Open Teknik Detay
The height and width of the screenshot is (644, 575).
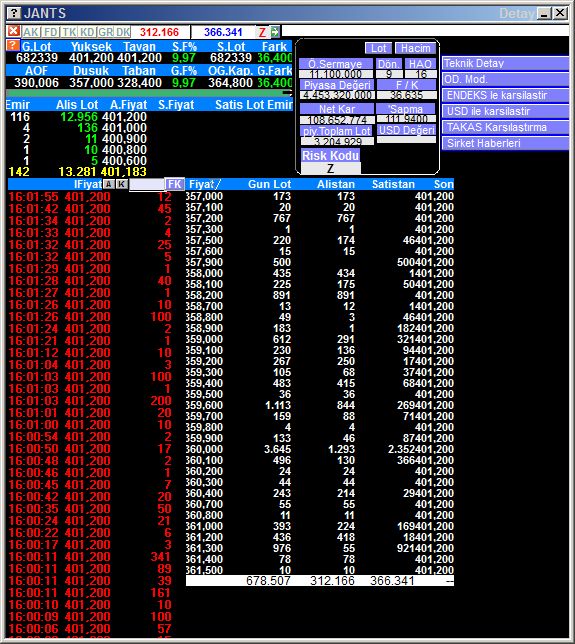point(505,63)
